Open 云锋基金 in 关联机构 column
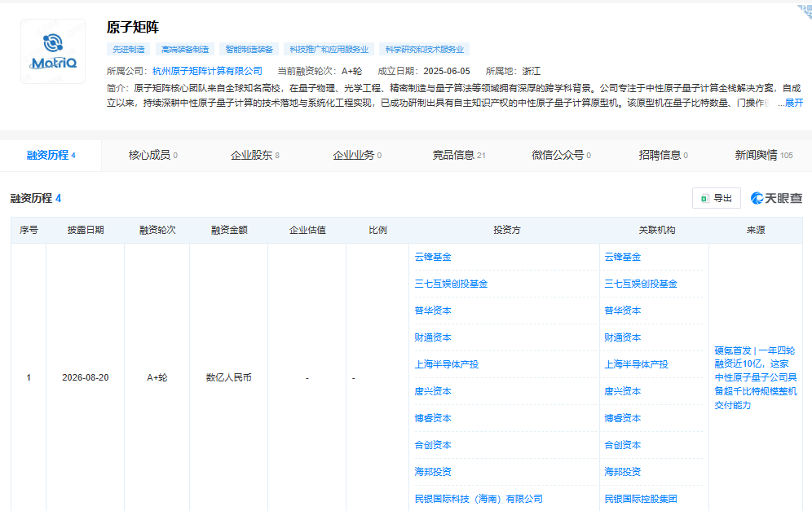 coord(623,257)
